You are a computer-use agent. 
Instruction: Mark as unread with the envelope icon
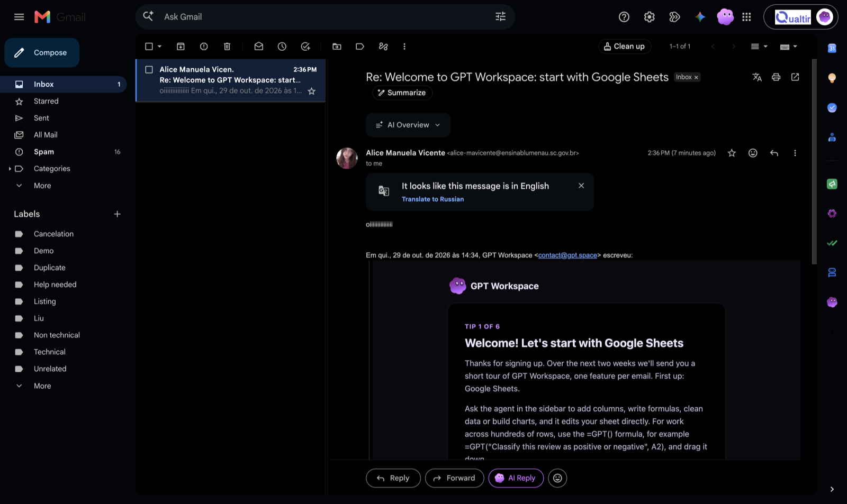(x=259, y=47)
